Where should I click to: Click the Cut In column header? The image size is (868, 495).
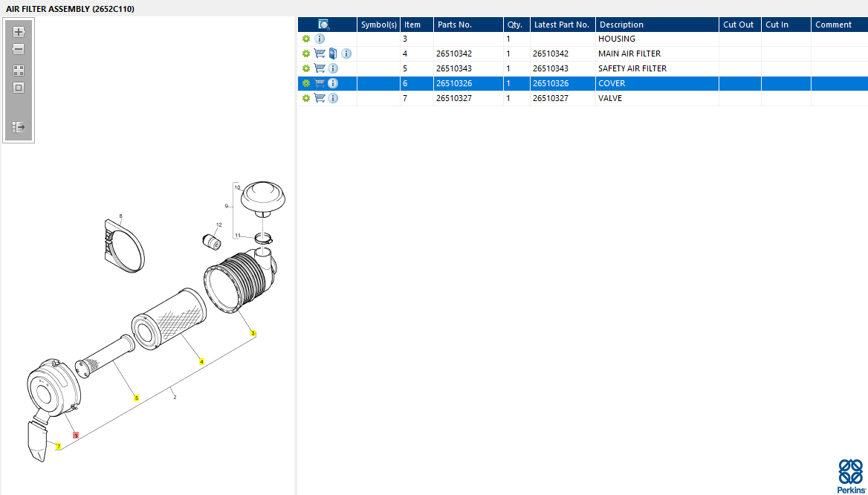(x=786, y=25)
